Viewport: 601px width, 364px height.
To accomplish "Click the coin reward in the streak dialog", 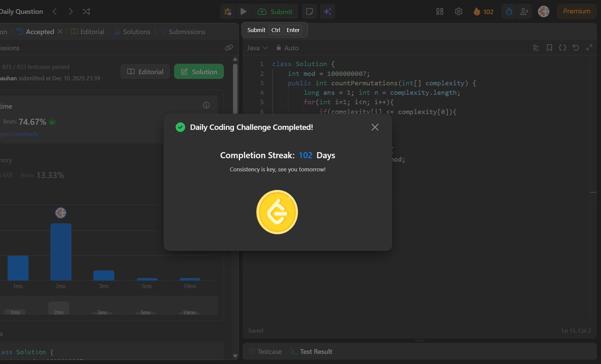I will [x=277, y=212].
